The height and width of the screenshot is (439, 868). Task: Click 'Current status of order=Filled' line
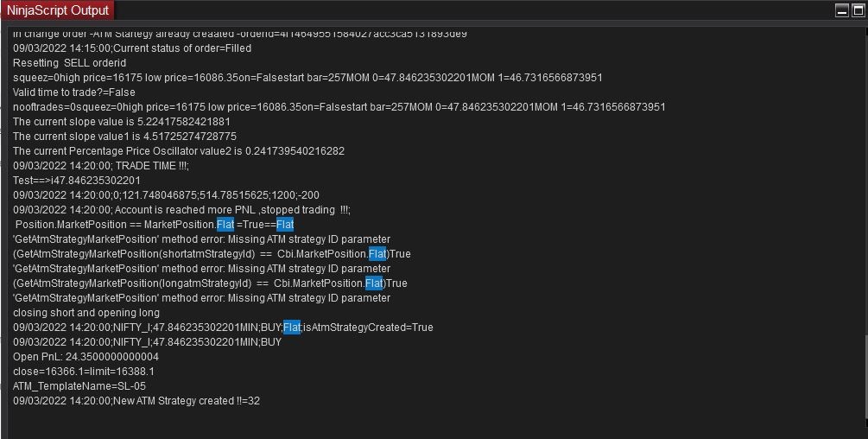132,48
